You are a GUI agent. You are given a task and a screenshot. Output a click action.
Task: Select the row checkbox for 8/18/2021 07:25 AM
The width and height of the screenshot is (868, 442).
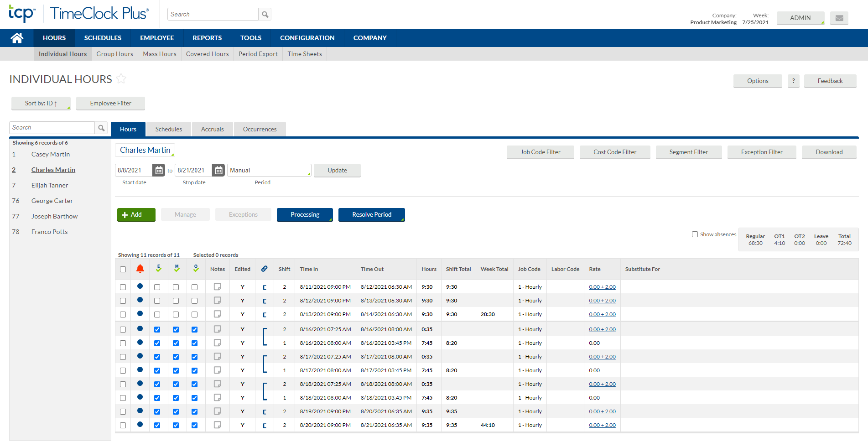click(x=123, y=385)
